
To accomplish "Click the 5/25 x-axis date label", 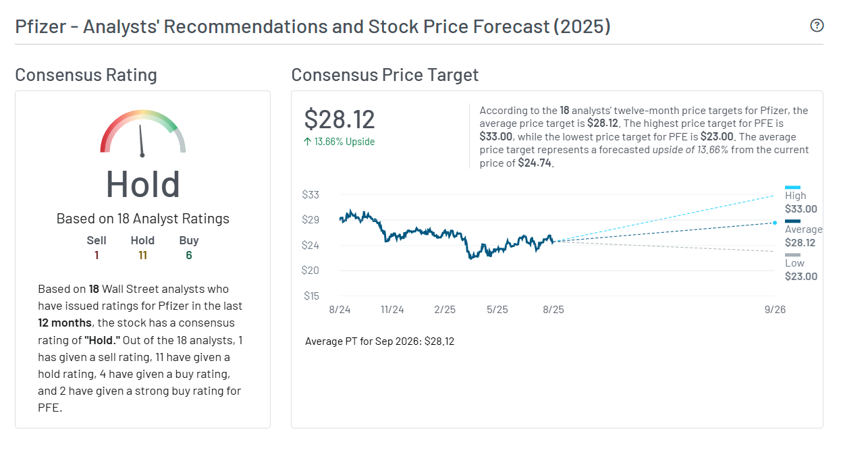I will (x=497, y=310).
